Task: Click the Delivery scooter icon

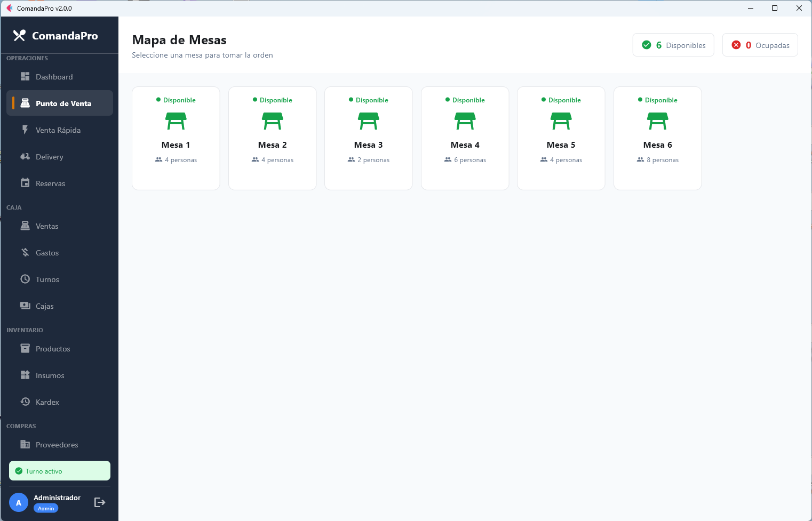Action: coord(25,156)
